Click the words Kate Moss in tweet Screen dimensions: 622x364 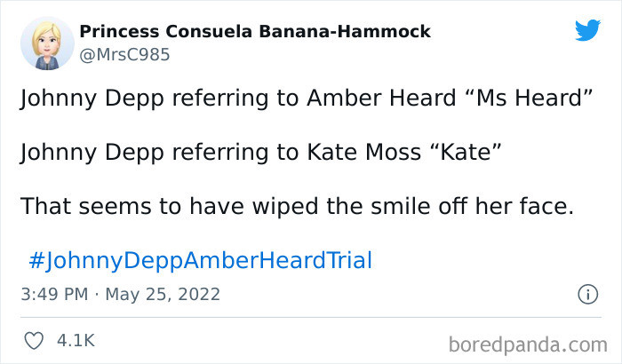tap(364, 152)
